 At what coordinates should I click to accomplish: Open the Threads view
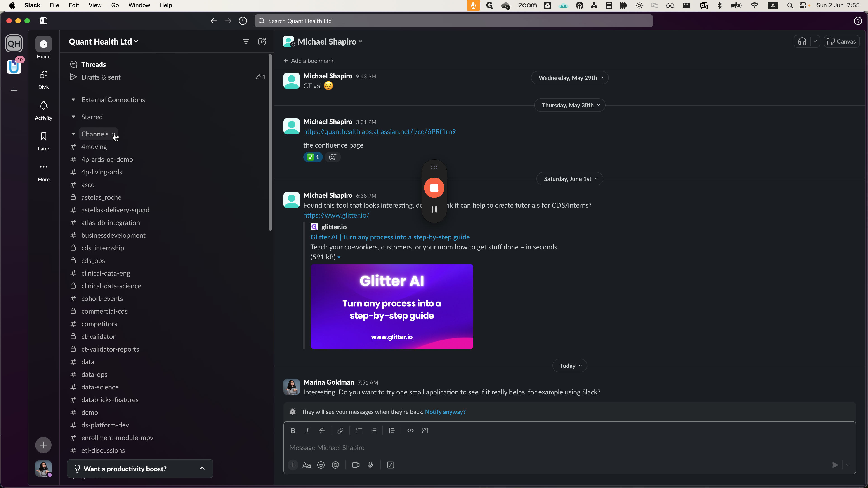tap(93, 64)
